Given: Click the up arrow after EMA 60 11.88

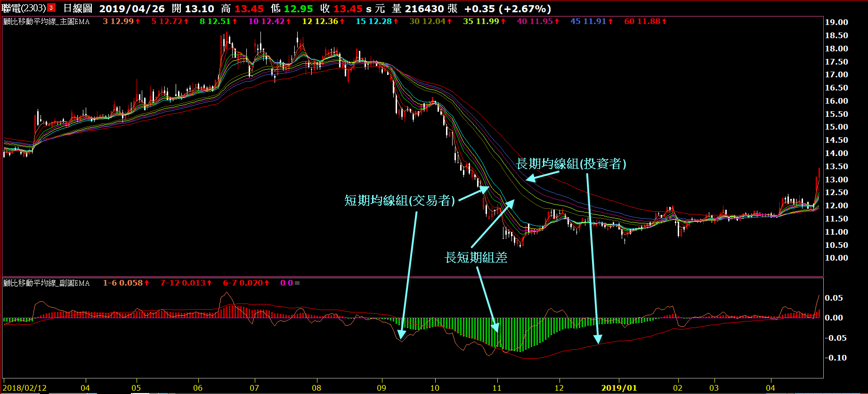Looking at the screenshot, I should pos(664,22).
